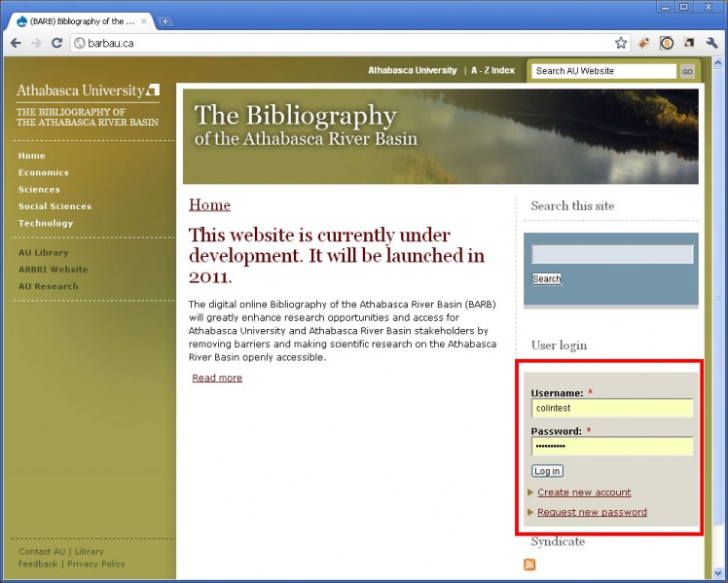Viewport: 728px width, 583px height.
Task: Click the site Search button
Action: coord(546,279)
